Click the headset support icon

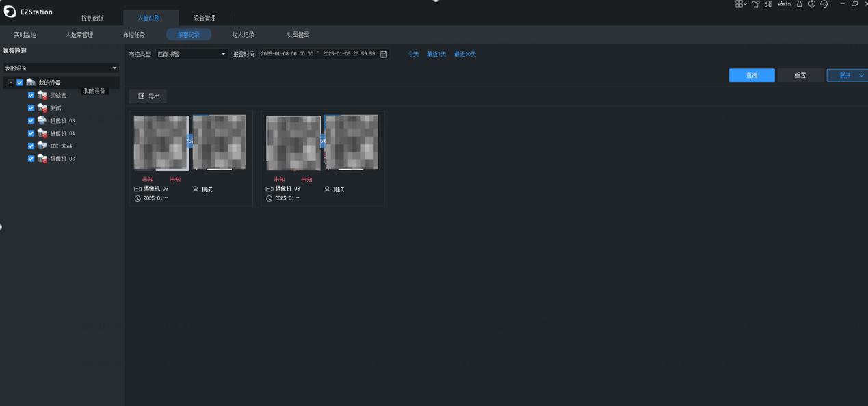tap(824, 4)
